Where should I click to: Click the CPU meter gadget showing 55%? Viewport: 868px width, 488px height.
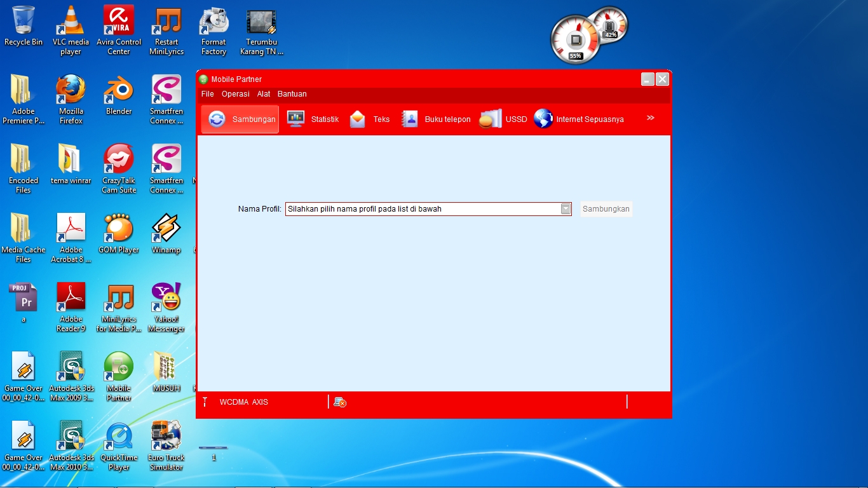(574, 39)
